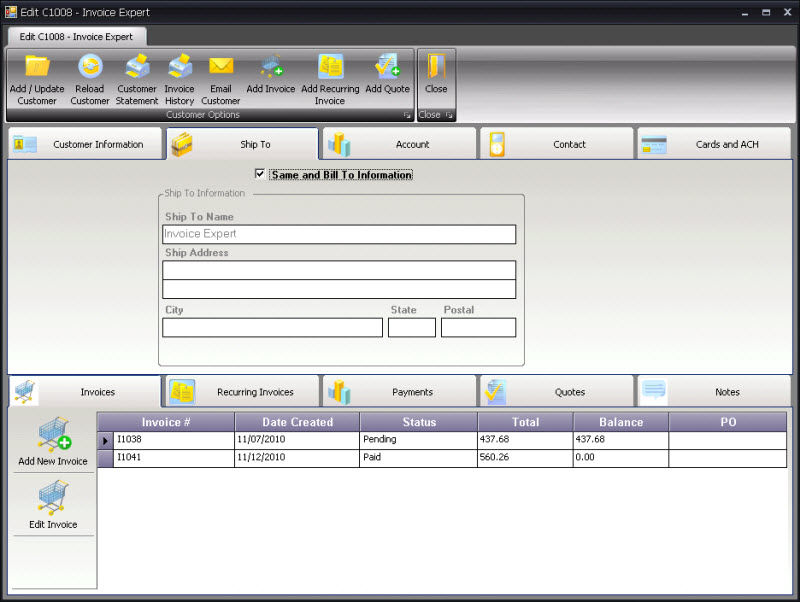Select invoice number I1038 cell
This screenshot has width=800, height=602.
(174, 440)
